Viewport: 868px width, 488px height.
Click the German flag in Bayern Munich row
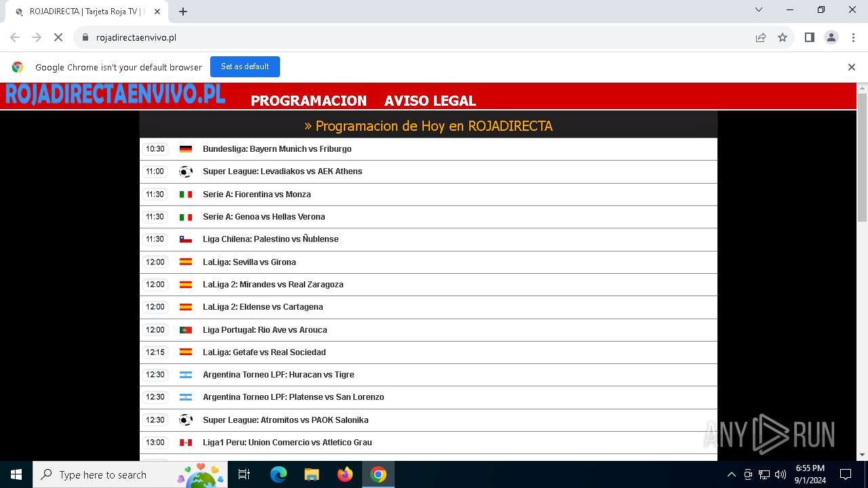click(x=186, y=149)
